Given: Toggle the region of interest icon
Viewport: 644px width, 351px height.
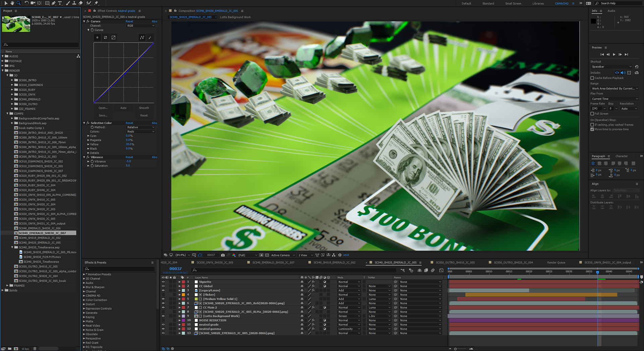Looking at the screenshot, I should [261, 255].
